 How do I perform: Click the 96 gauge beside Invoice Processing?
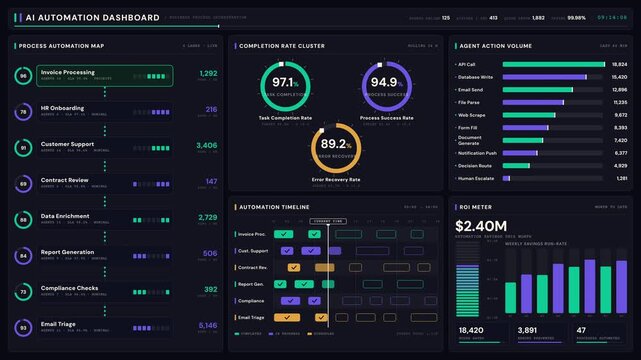pos(23,76)
